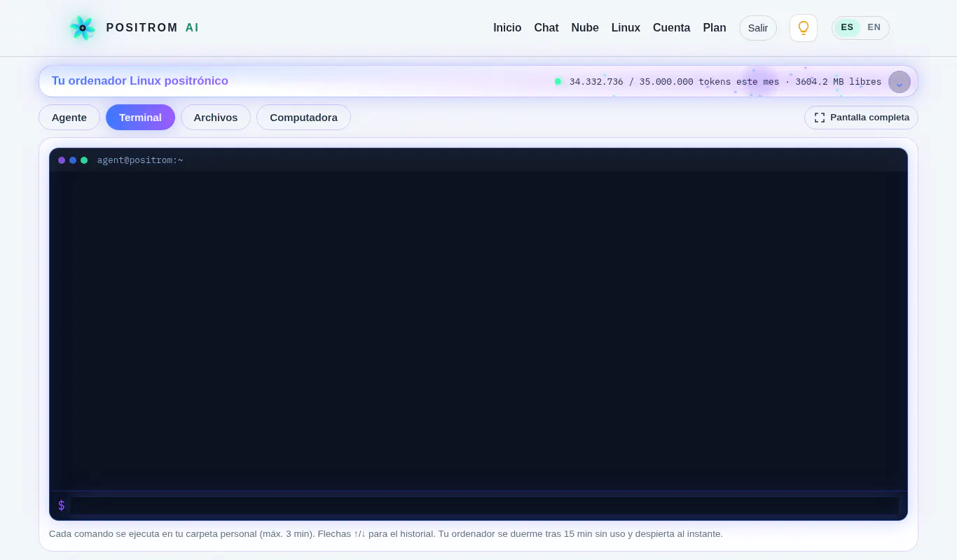Click the green status dot indicator
This screenshot has width=957, height=560.
click(x=558, y=82)
